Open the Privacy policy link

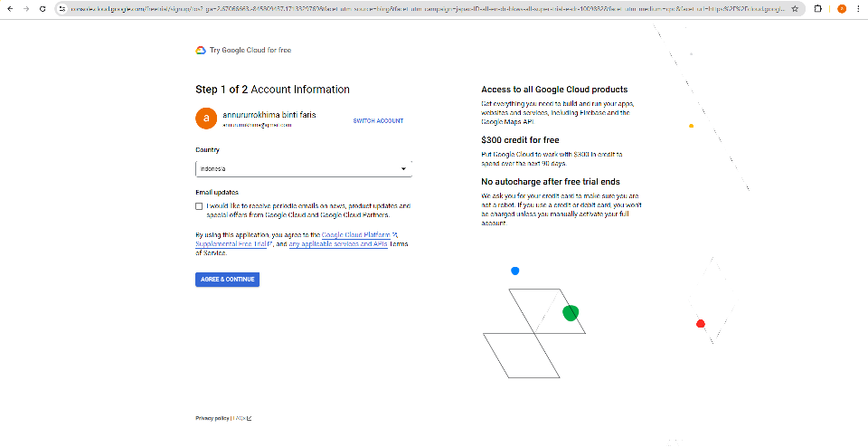(212, 418)
